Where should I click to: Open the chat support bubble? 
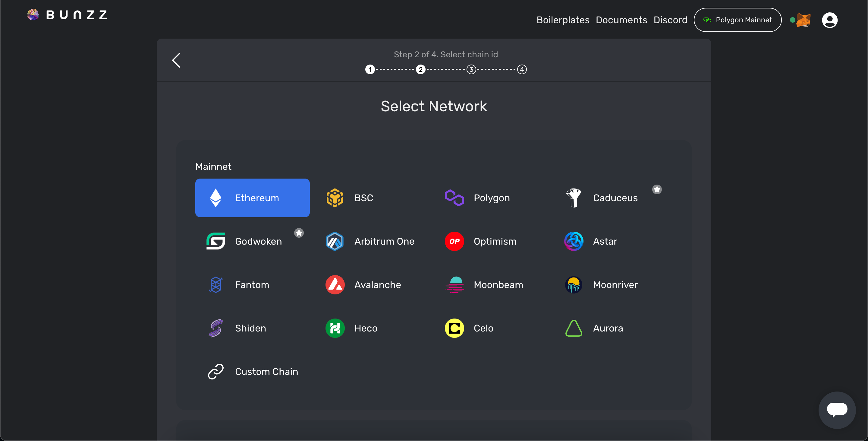837,410
